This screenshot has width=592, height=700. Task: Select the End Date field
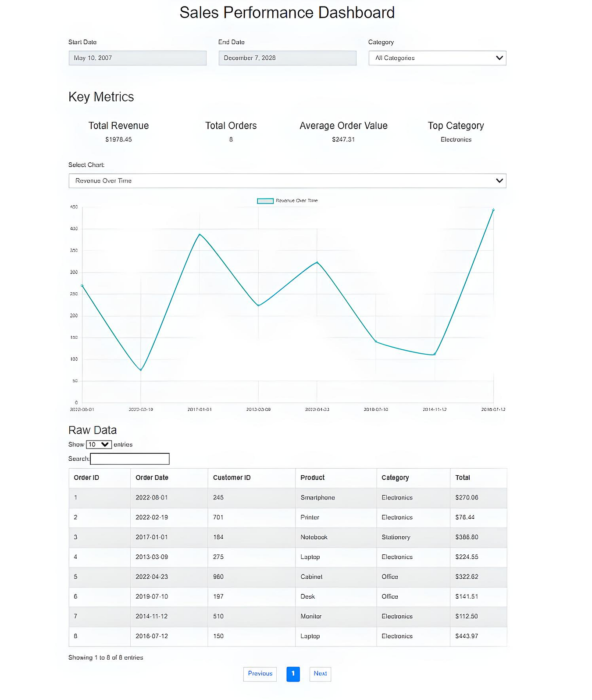click(x=287, y=57)
